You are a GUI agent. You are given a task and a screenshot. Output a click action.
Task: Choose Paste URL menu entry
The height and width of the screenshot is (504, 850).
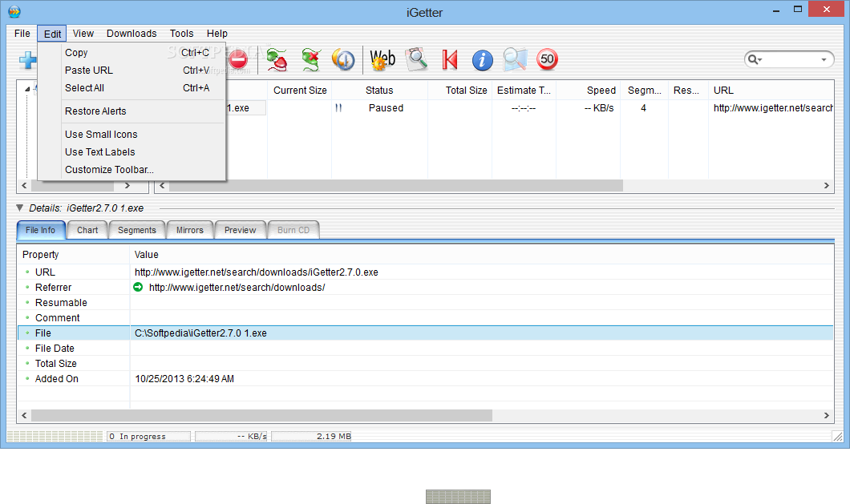coord(132,71)
